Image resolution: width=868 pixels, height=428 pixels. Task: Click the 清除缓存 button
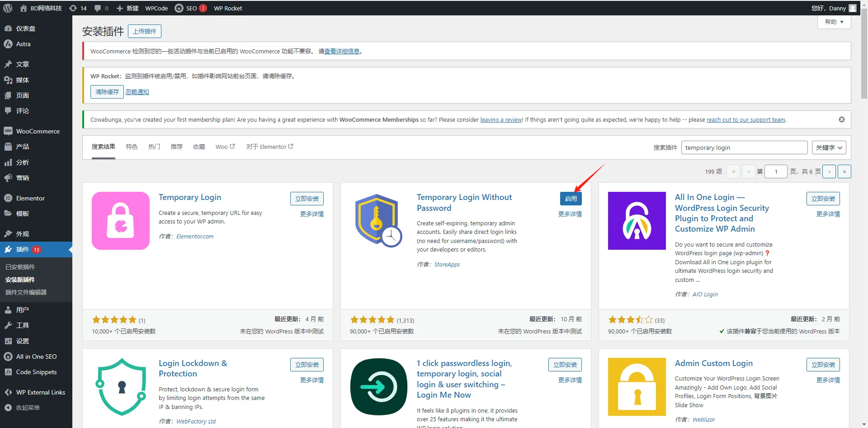[107, 92]
